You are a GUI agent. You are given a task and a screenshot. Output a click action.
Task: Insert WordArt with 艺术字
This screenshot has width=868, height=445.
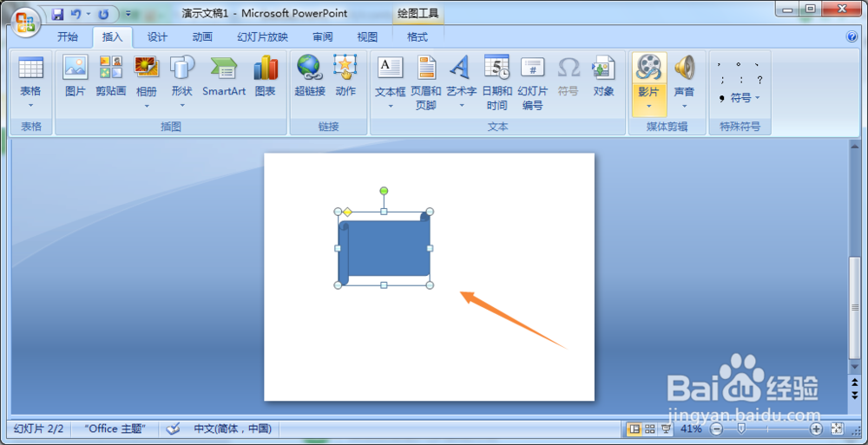(x=462, y=68)
